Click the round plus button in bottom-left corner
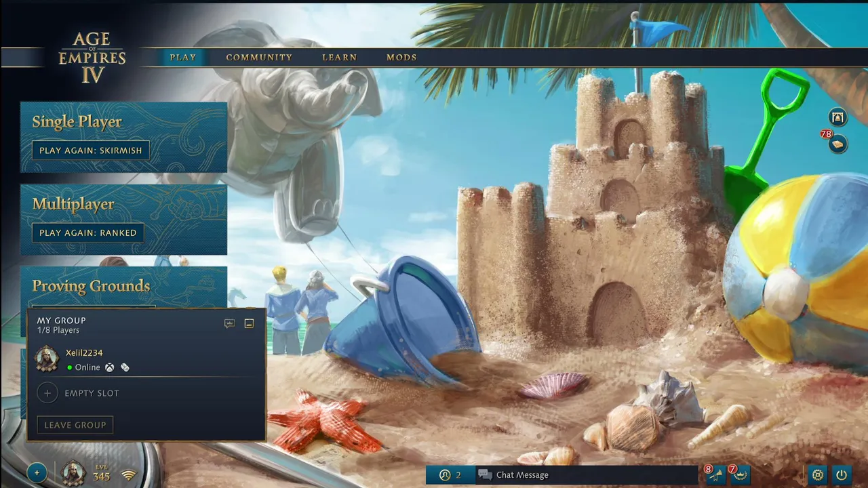This screenshot has width=868, height=488. click(37, 472)
